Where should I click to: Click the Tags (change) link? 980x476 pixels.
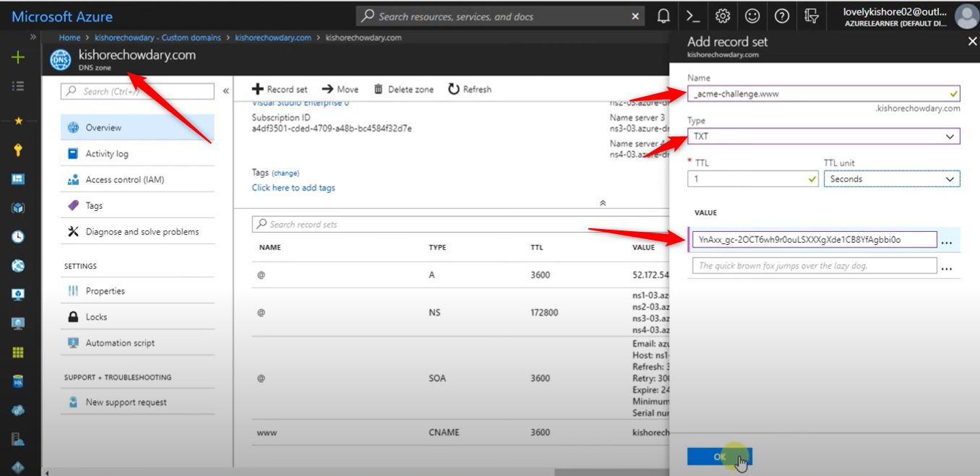point(285,173)
